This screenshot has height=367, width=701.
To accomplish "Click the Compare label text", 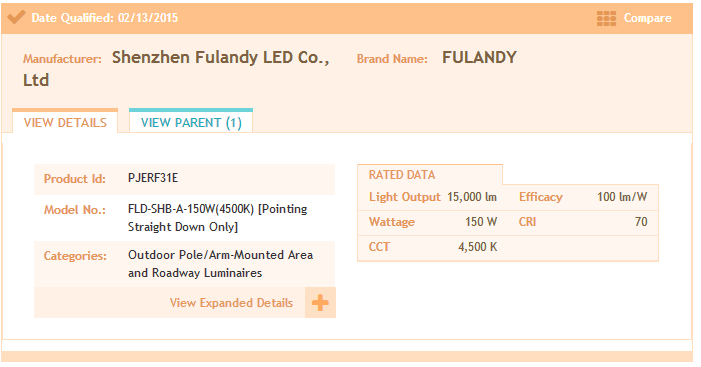I will click(647, 18).
